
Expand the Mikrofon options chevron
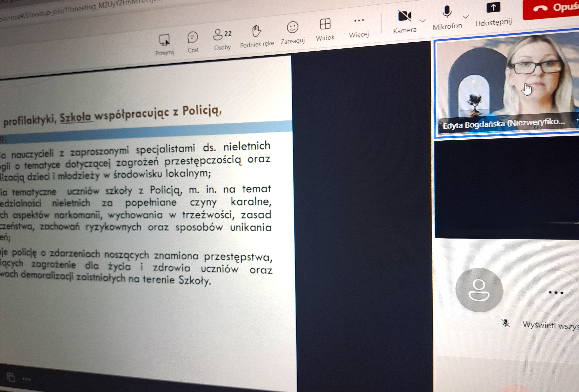click(466, 17)
